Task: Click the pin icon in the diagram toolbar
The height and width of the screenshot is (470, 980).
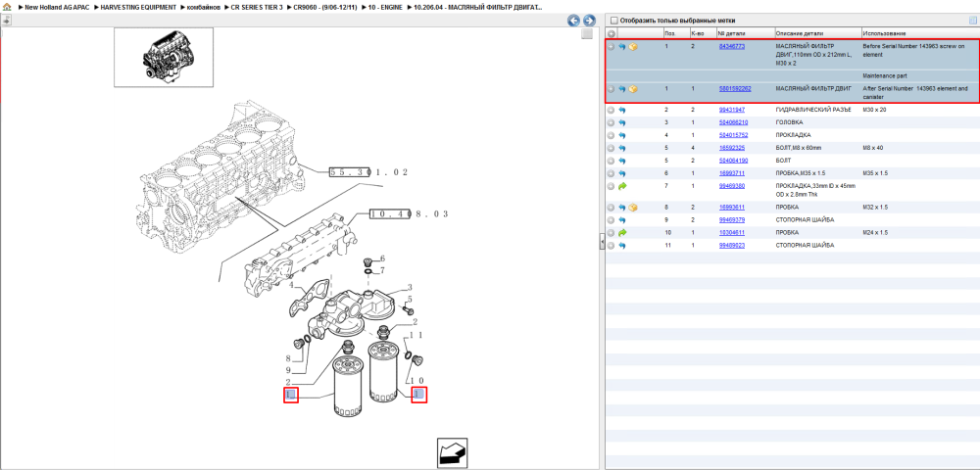Action: [6, 20]
